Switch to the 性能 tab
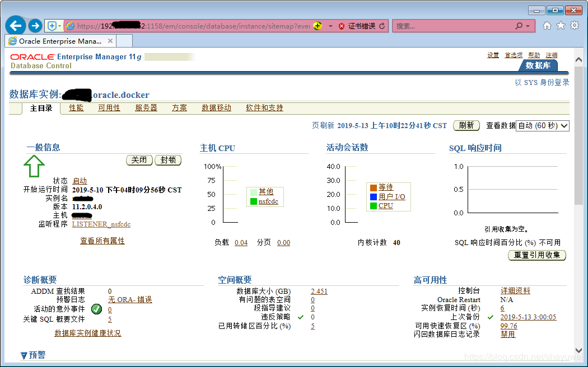Screen dimensions: 588x367 (x=76, y=108)
